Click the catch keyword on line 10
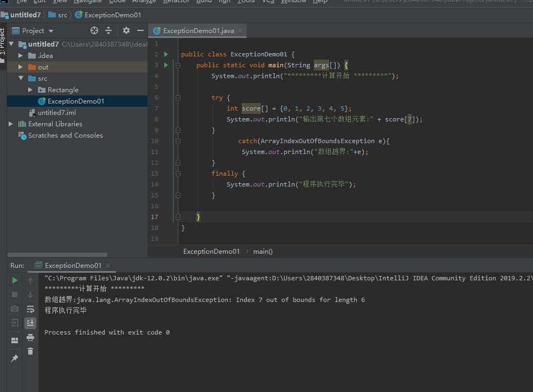 click(x=247, y=141)
